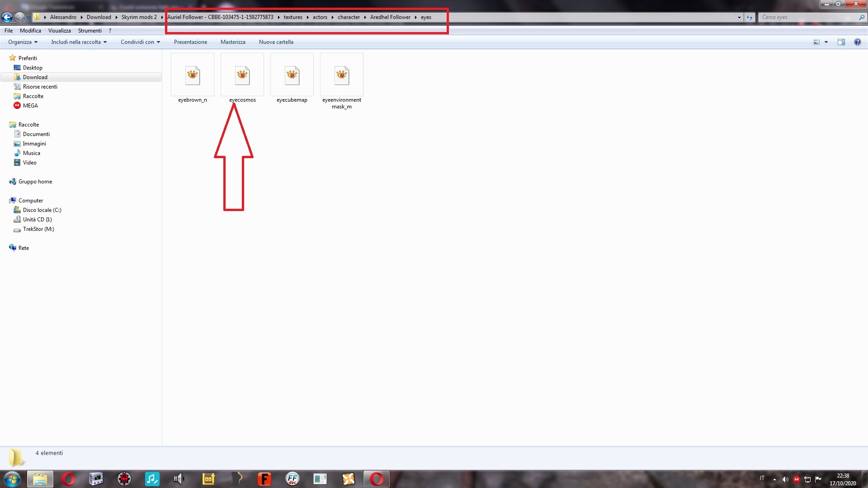Viewport: 868px width, 488px height.
Task: Open the ? help menu
Action: coord(110,31)
